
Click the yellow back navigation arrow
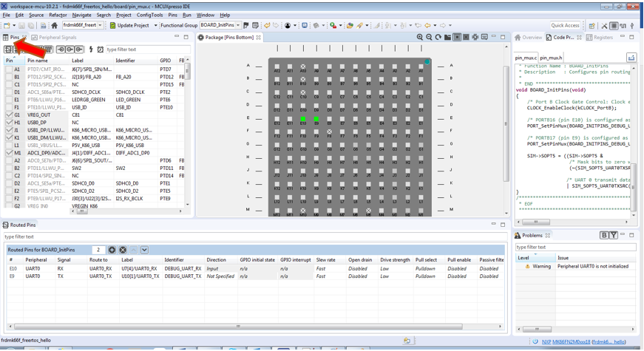point(427,25)
